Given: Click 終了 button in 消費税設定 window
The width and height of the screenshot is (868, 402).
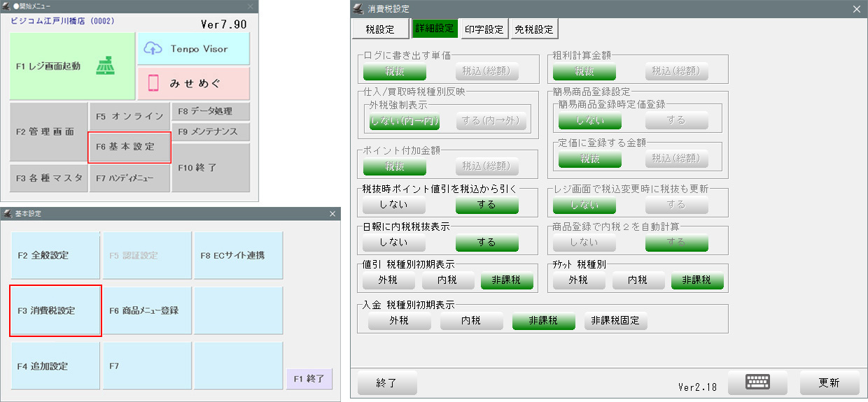Looking at the screenshot, I should point(387,383).
